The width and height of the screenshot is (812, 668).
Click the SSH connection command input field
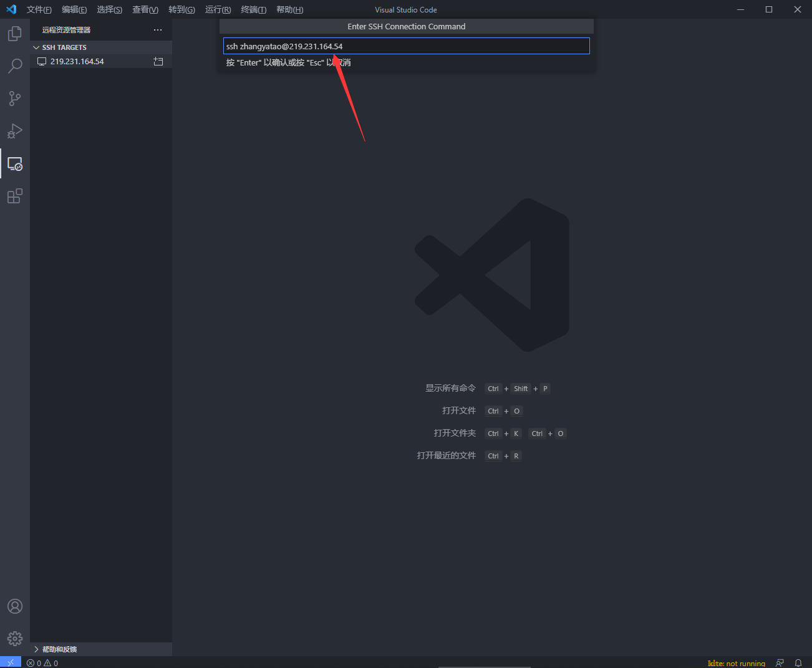point(406,46)
